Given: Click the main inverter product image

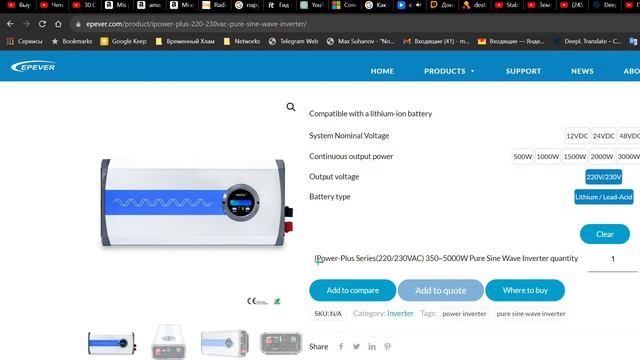Looking at the screenshot, I should coord(196,202).
